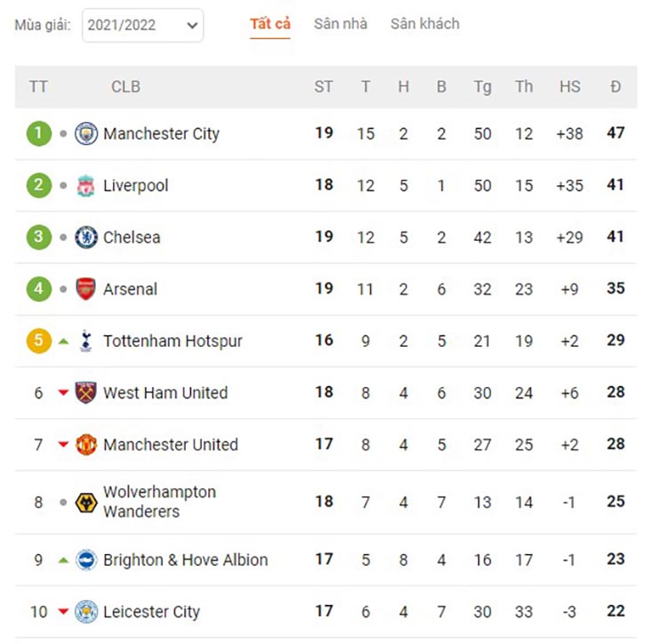Switch to the Sân khách tab
Screen dimensions: 658x644
click(x=425, y=24)
